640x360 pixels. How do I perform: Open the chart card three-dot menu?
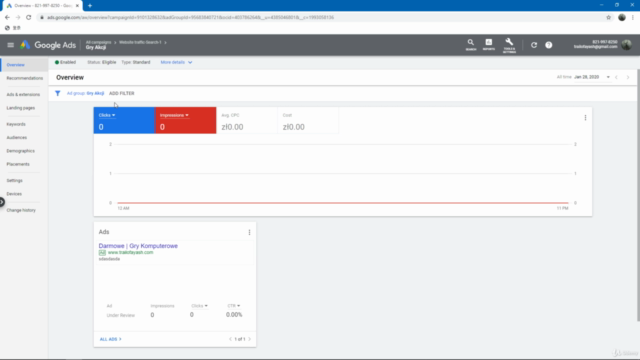click(x=585, y=118)
